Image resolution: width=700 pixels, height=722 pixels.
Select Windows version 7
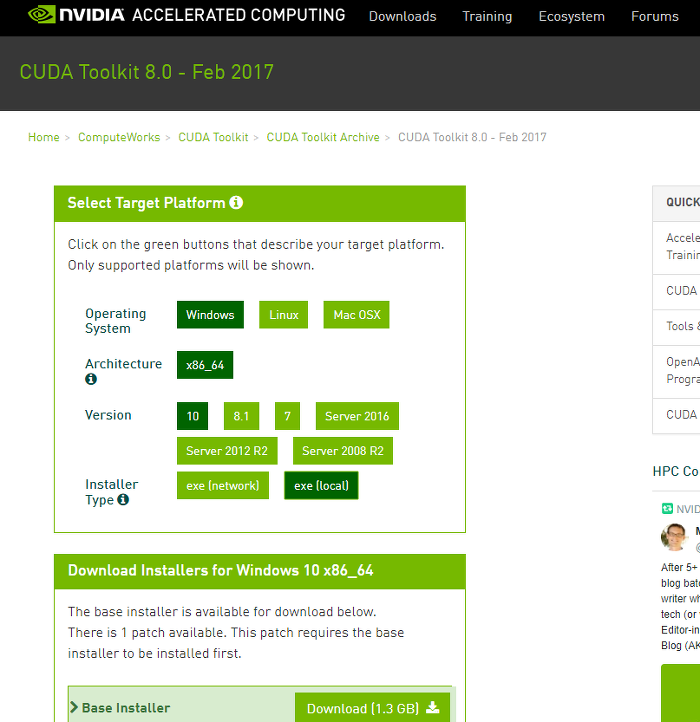(x=287, y=416)
